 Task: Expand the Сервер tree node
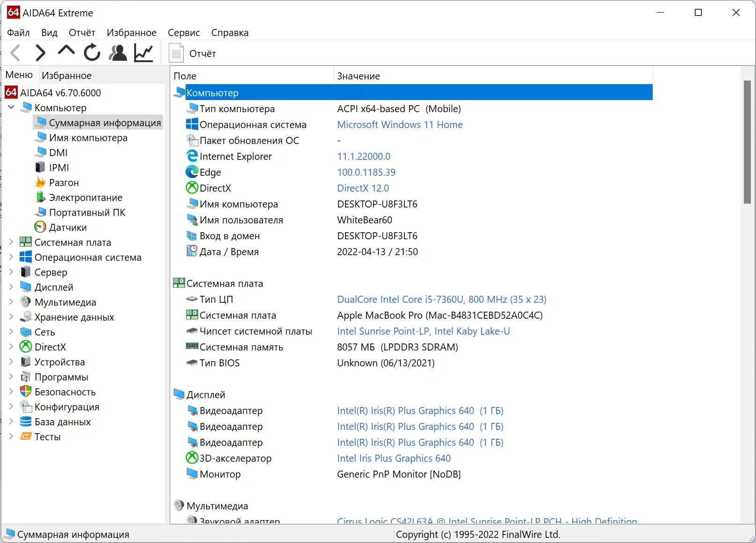coord(11,272)
